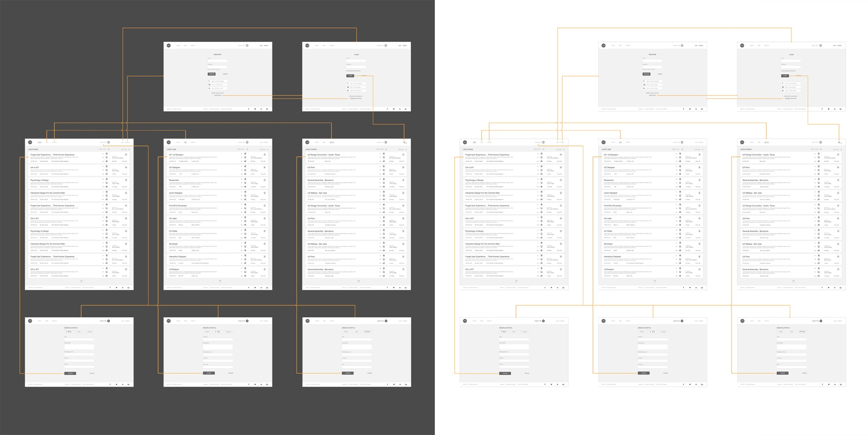Click bookmark icon on first dark Latest Jobs post
Viewport: 868px width, 435px height.
click(x=245, y=154)
